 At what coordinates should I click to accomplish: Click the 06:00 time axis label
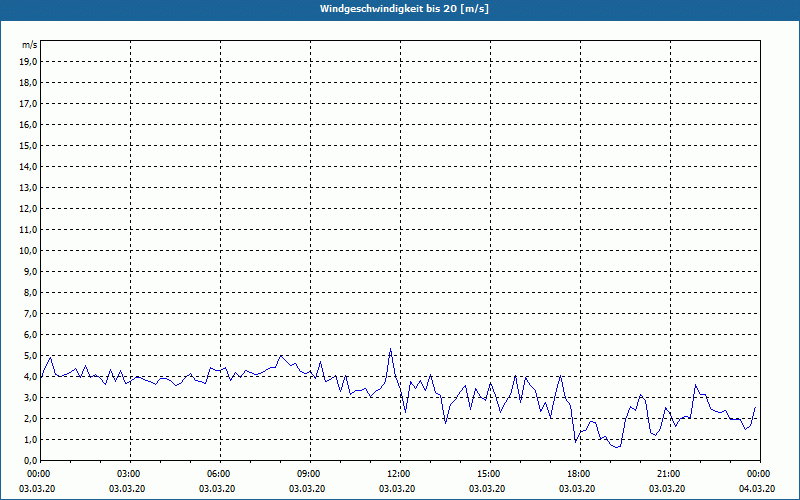tap(220, 473)
